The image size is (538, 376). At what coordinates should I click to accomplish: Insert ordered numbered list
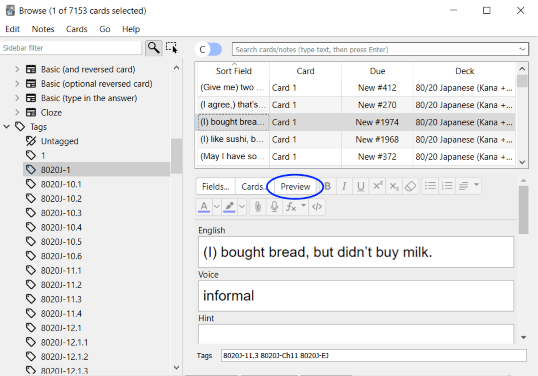pyautogui.click(x=447, y=186)
